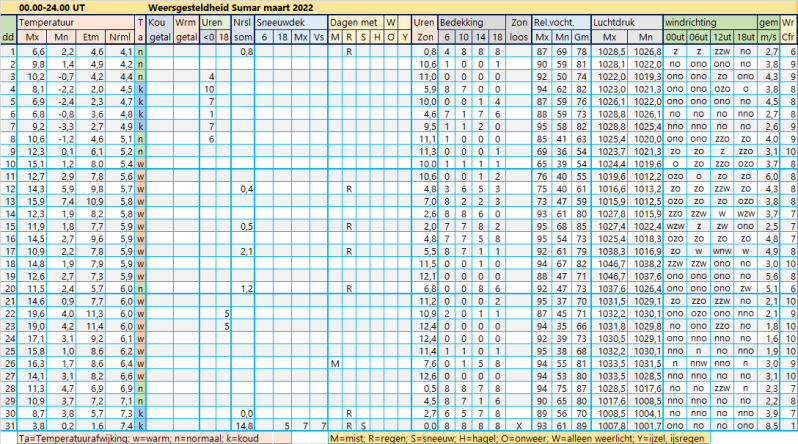Select the 'dd' day column header
This screenshot has width=798, height=444.
9,36
